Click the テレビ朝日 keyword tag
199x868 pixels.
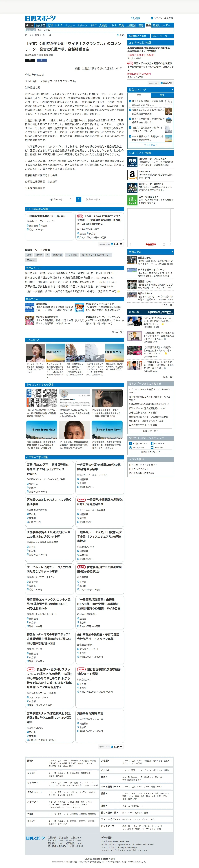pos(72,255)
